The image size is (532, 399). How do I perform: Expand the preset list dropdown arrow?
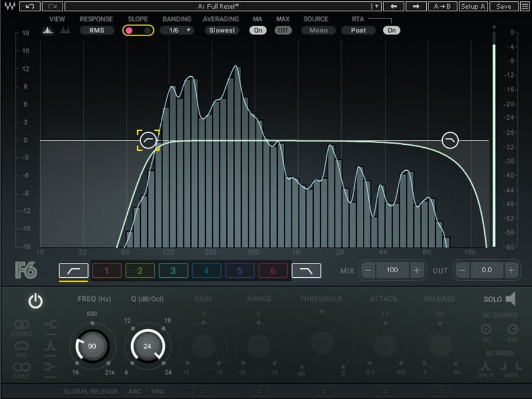pos(374,7)
